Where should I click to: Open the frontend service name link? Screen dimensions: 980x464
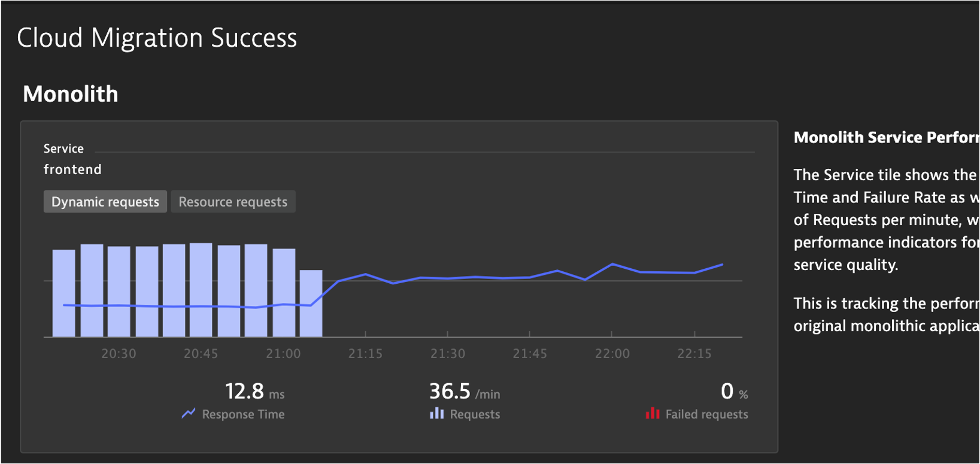(x=72, y=169)
